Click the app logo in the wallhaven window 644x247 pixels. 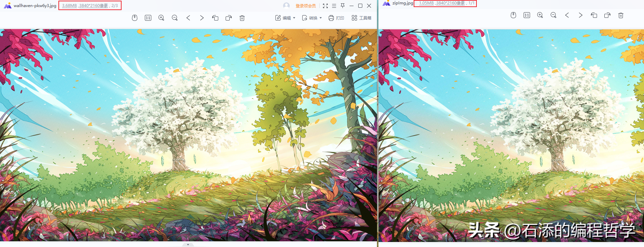(x=7, y=6)
